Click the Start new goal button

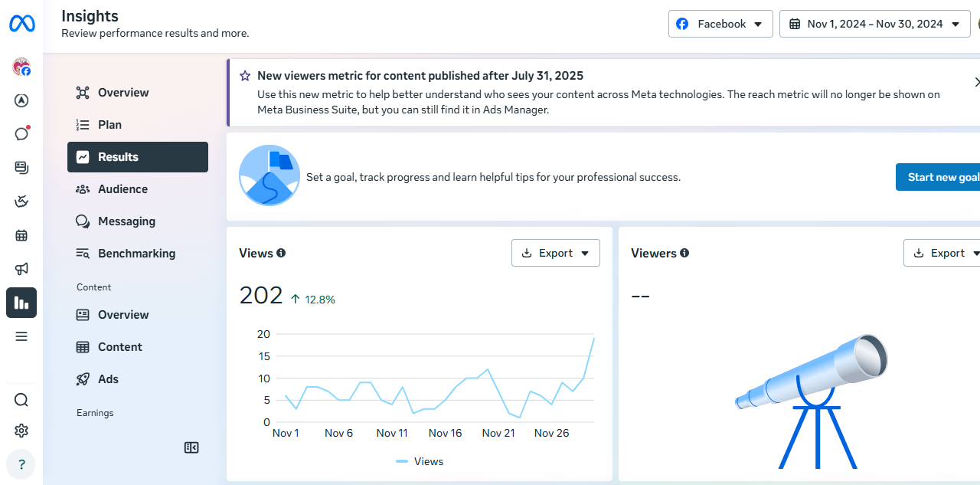[x=940, y=177]
